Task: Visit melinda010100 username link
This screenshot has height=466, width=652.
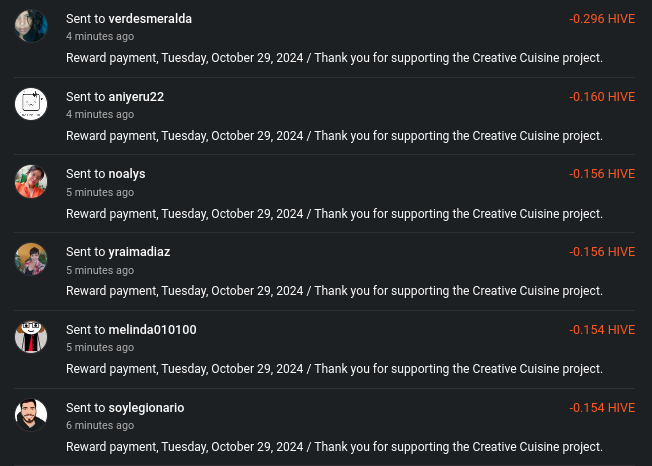Action: tap(152, 330)
